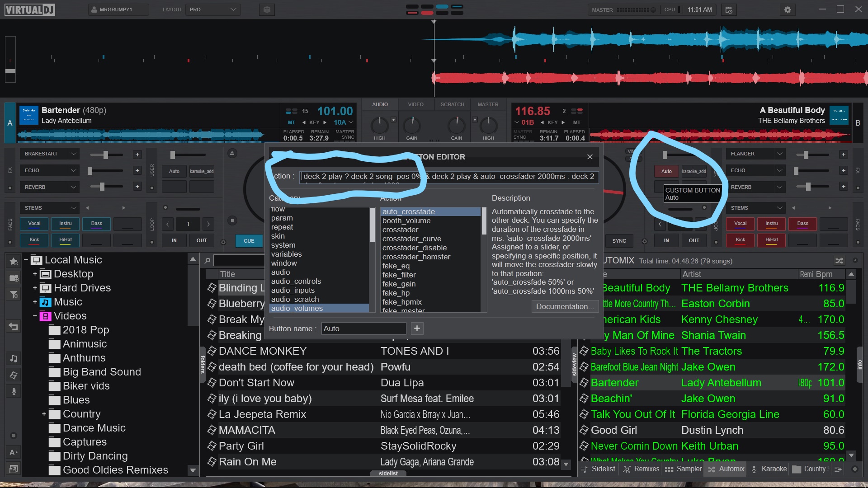Adjust deck A ECHO effect slider
Image resolution: width=868 pixels, height=488 pixels.
click(106, 171)
